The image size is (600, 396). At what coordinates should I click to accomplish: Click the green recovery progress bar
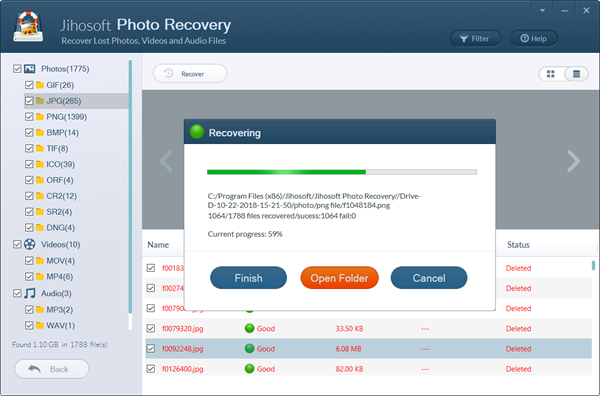click(342, 172)
